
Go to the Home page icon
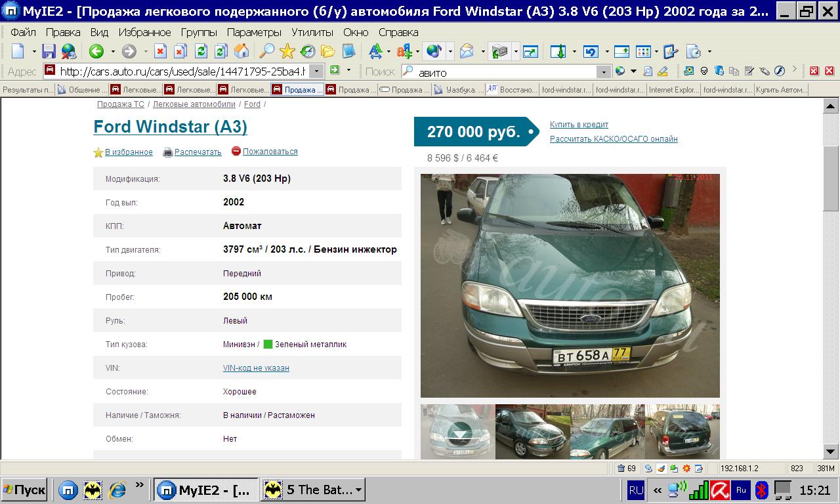pos(241,51)
